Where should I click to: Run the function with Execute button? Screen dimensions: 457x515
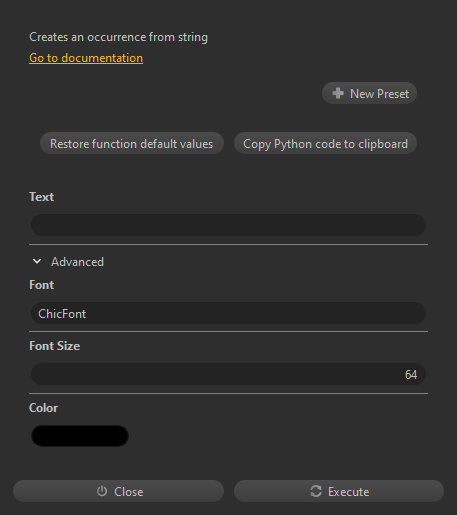[339, 491]
